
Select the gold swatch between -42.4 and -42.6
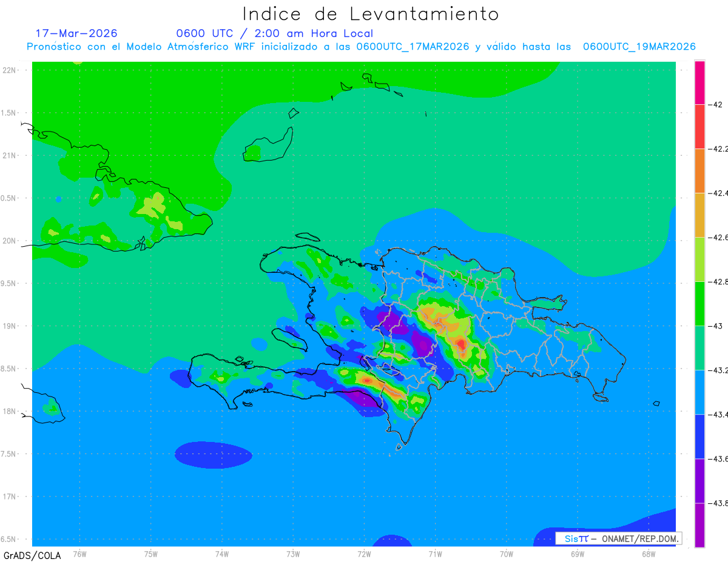coord(699,215)
